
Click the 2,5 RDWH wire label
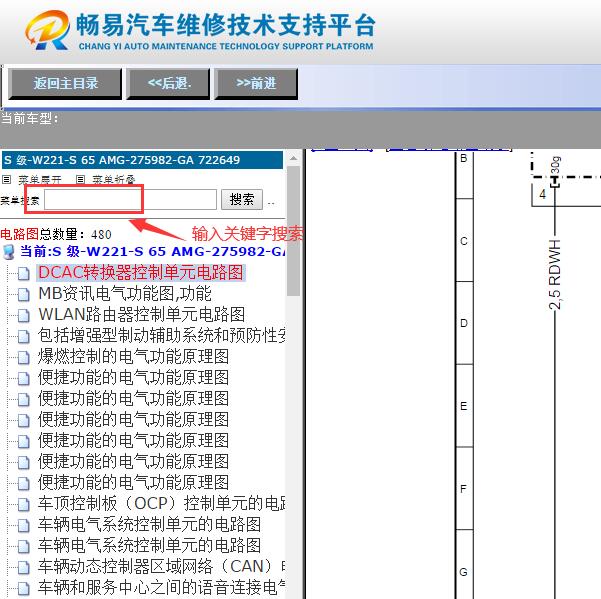(555, 275)
